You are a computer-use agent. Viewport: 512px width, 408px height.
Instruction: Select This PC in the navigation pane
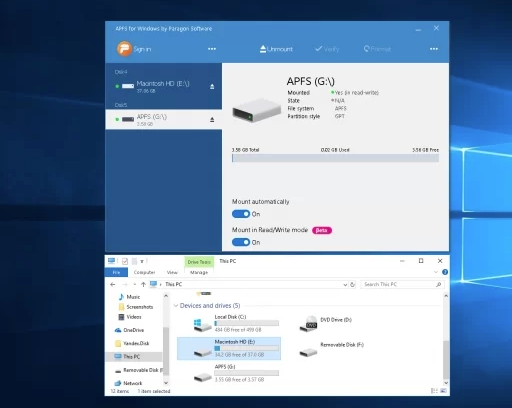(134, 357)
